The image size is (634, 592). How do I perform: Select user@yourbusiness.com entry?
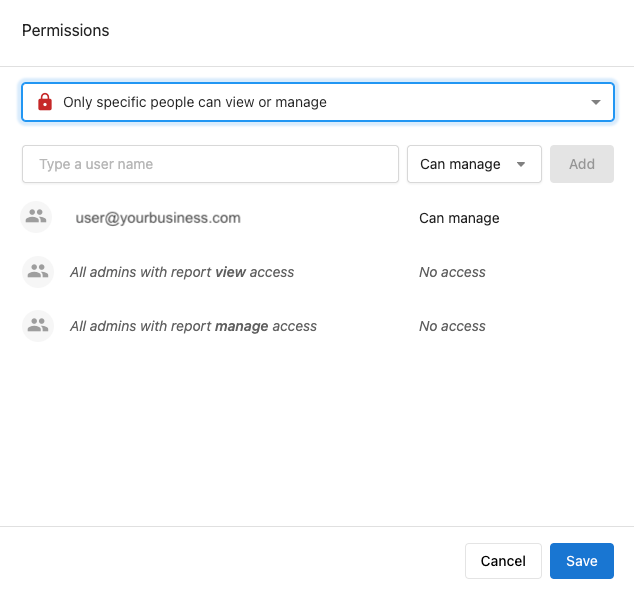point(158,218)
